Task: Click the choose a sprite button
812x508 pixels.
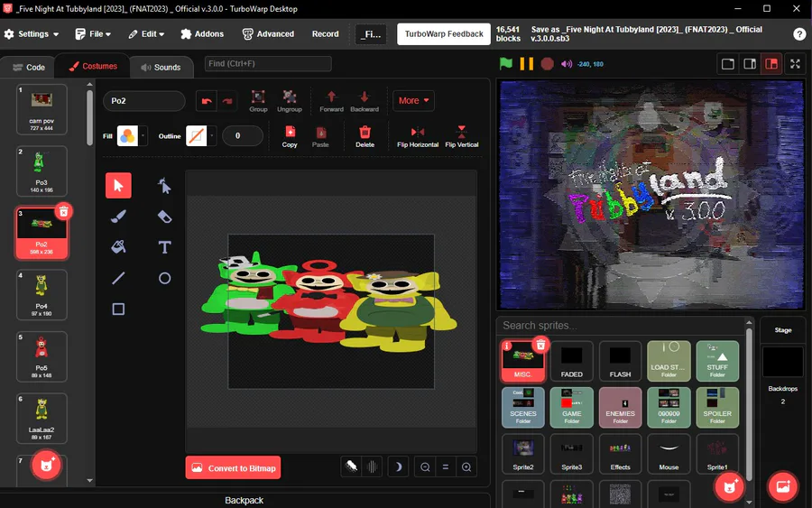Action: click(730, 486)
